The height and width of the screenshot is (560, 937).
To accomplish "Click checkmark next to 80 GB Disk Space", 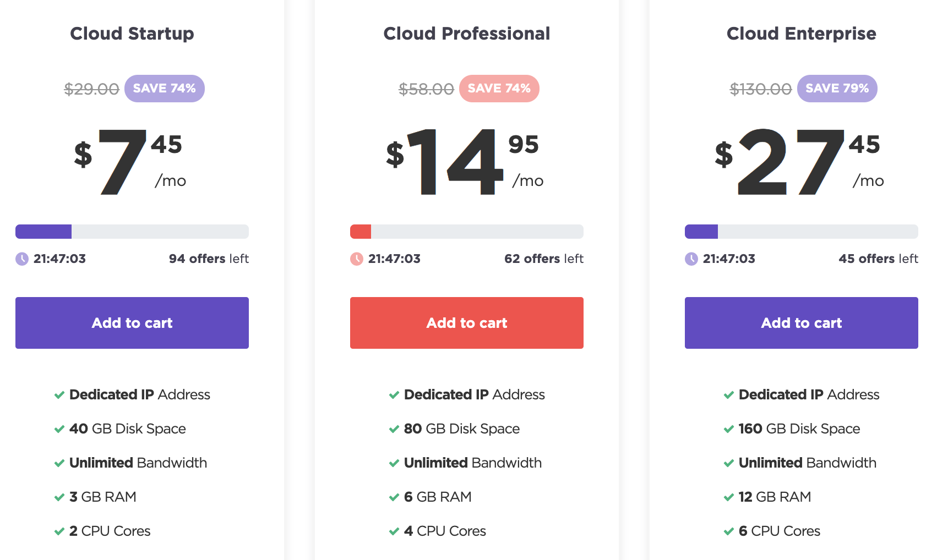I will pos(394,429).
